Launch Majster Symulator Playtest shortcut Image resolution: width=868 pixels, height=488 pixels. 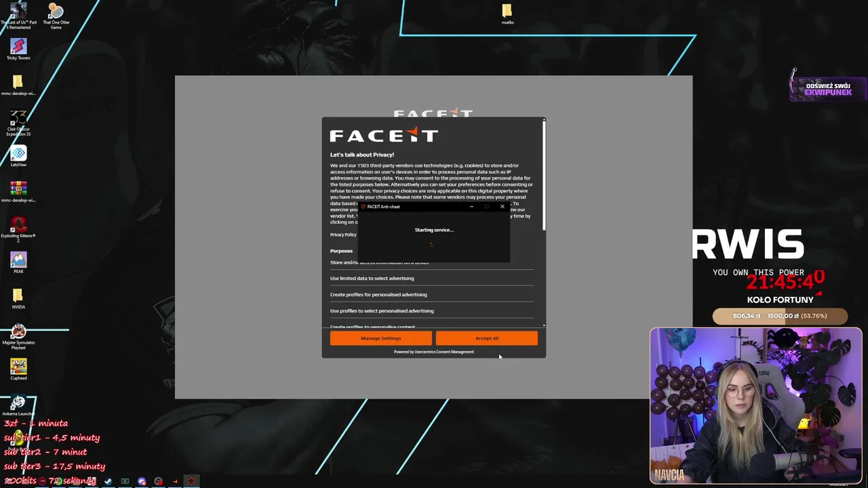pyautogui.click(x=18, y=336)
